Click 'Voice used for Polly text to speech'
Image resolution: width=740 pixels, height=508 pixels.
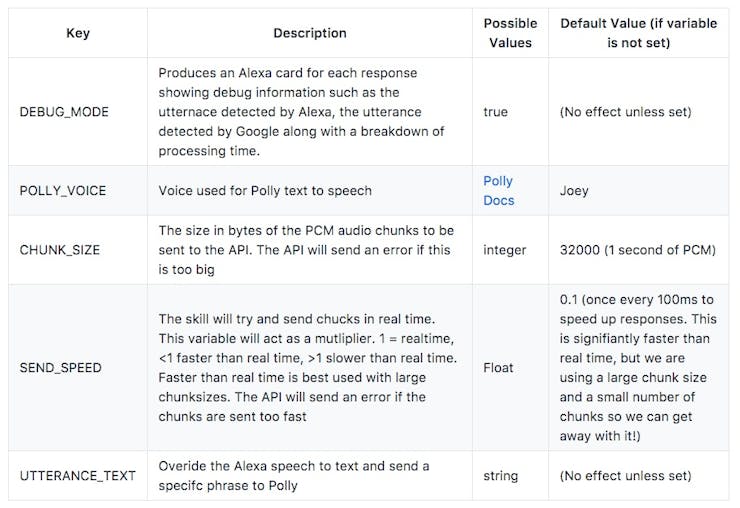pos(265,191)
